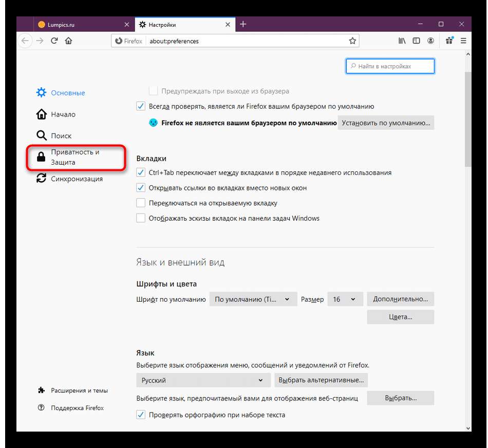The image size is (488, 448).
Task: Click the gear icon next to Основные
Action: (42, 93)
